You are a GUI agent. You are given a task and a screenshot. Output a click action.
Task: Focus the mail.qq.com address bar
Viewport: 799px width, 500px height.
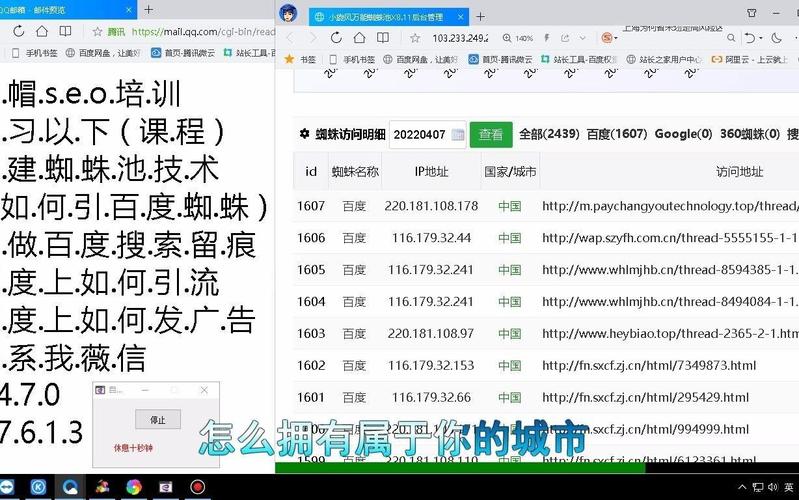pos(203,32)
